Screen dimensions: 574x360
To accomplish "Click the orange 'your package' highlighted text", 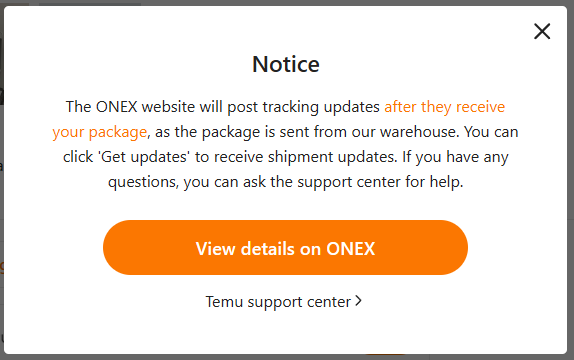I will coord(100,132).
